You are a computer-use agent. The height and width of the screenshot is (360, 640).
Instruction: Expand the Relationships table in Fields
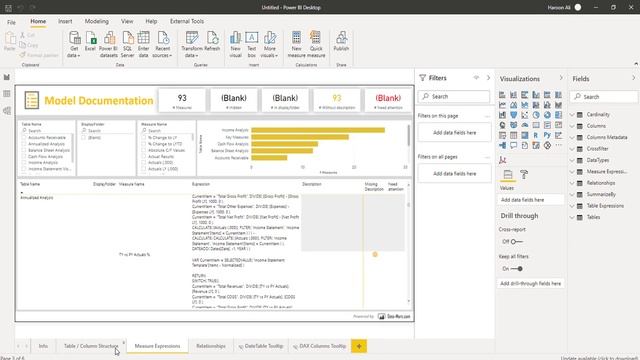point(572,183)
